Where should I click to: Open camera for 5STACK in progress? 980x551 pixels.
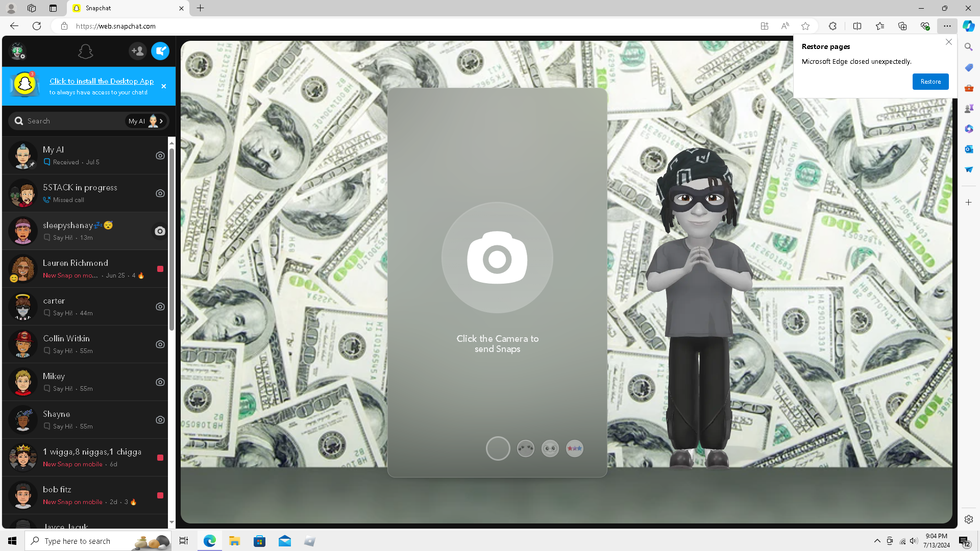160,193
